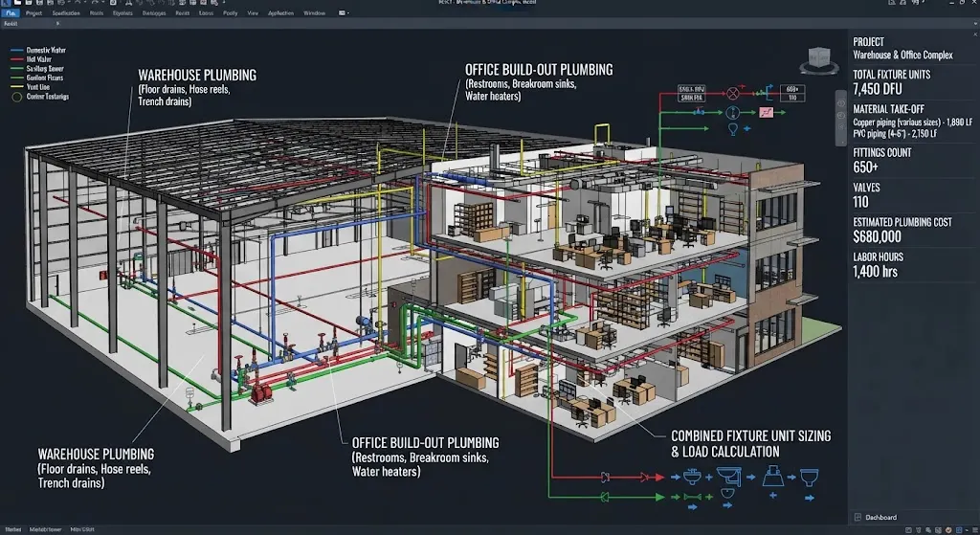Click the 'PVC piping' take-off line
This screenshot has width=980, height=535.
895,134
